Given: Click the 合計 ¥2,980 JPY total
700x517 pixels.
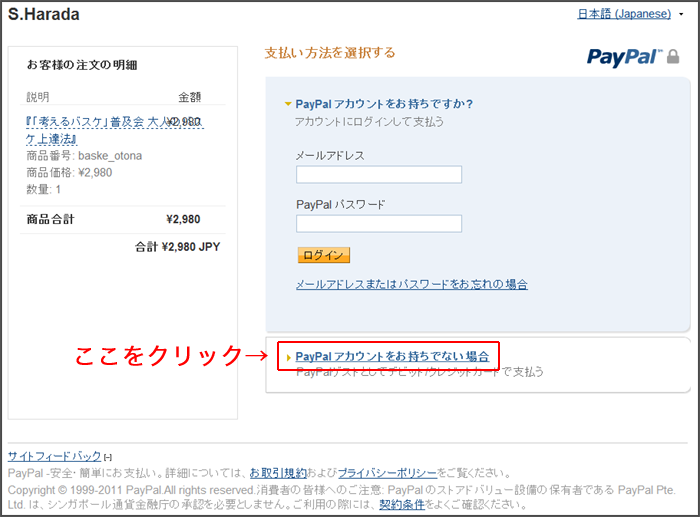Looking at the screenshot, I should click(x=178, y=247).
